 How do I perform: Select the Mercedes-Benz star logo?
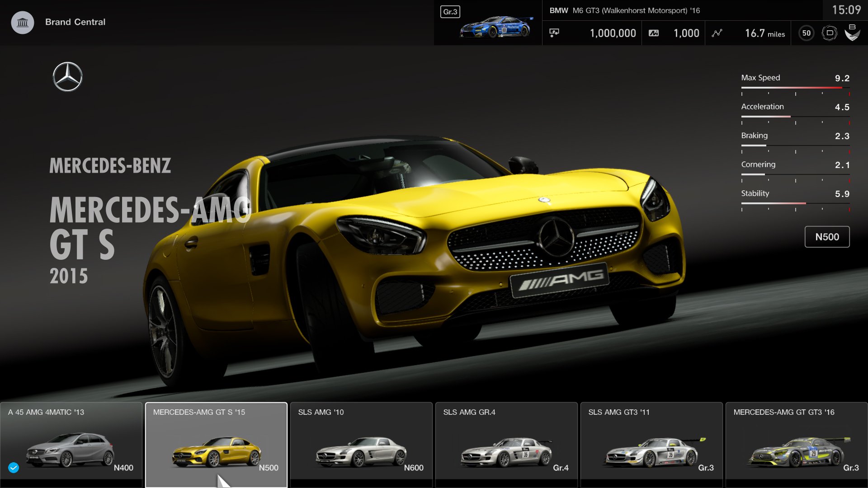67,76
